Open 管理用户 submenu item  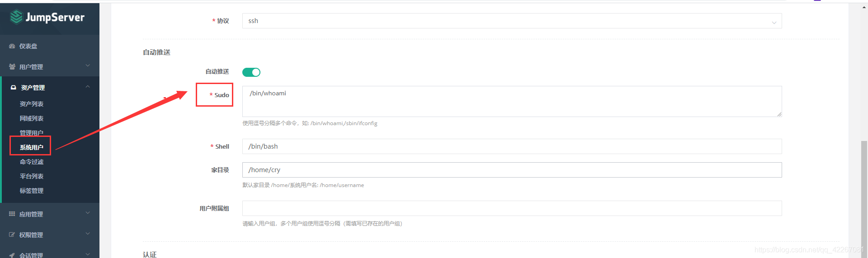(x=32, y=133)
